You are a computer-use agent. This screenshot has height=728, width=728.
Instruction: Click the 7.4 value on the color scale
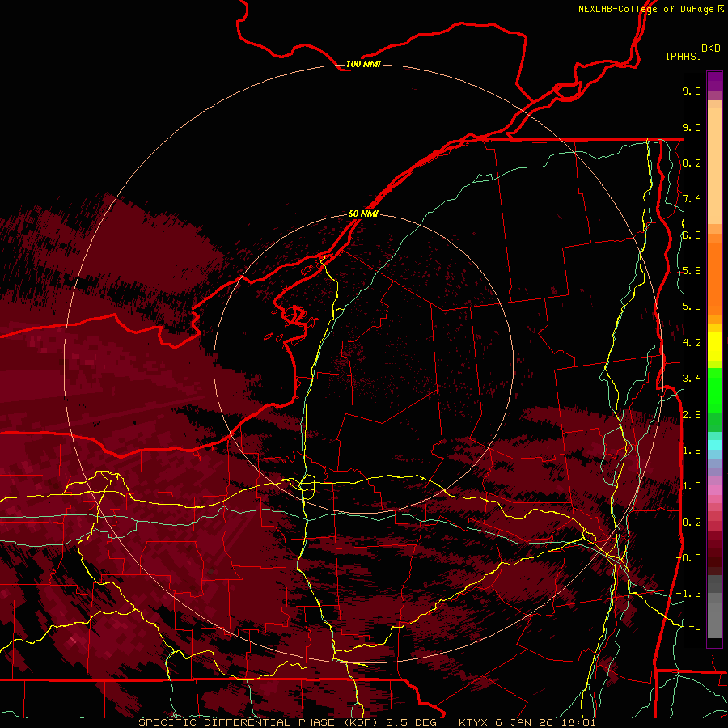(x=692, y=199)
